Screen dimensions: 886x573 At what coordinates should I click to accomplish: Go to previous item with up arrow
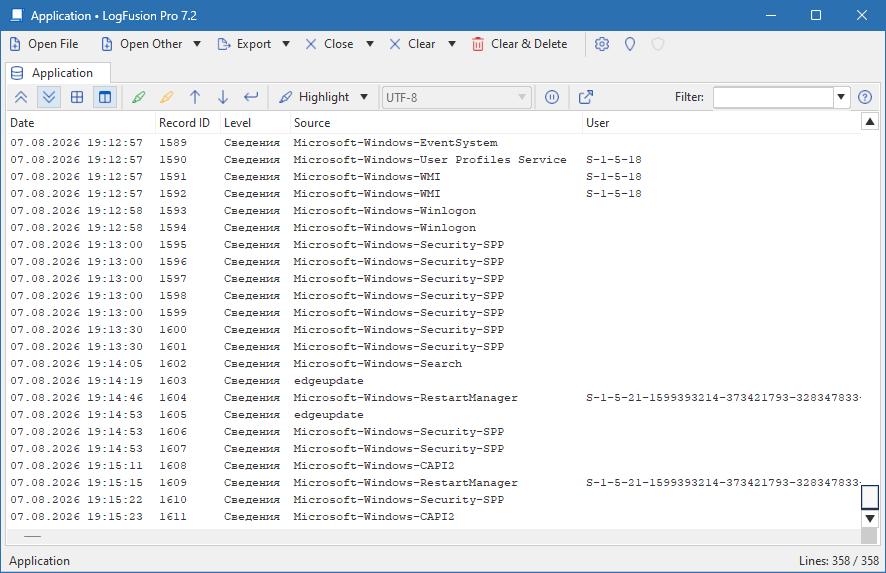coord(195,97)
